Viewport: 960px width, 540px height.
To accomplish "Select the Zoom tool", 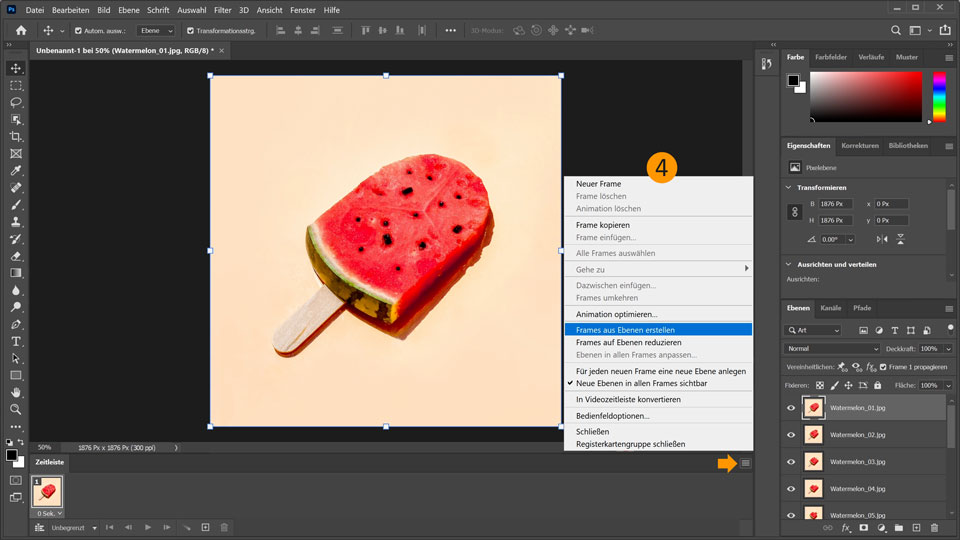I will [16, 409].
